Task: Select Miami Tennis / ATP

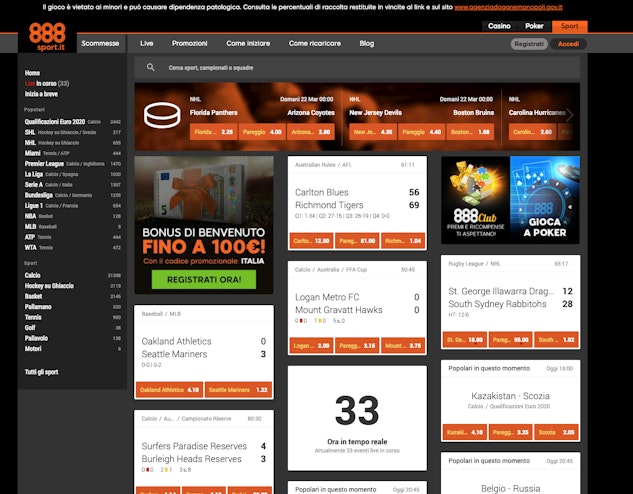Action: pyautogui.click(x=73, y=153)
